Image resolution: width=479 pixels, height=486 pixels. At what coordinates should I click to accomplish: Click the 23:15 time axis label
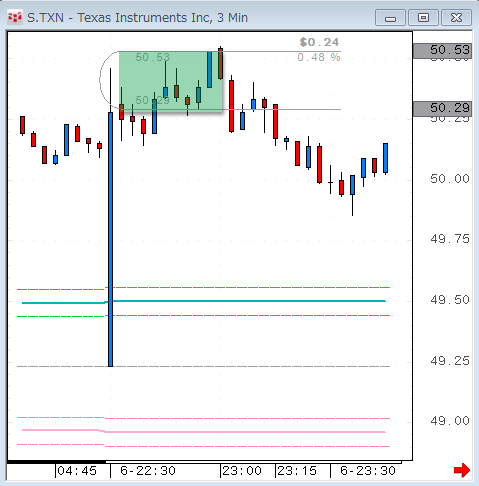click(297, 471)
